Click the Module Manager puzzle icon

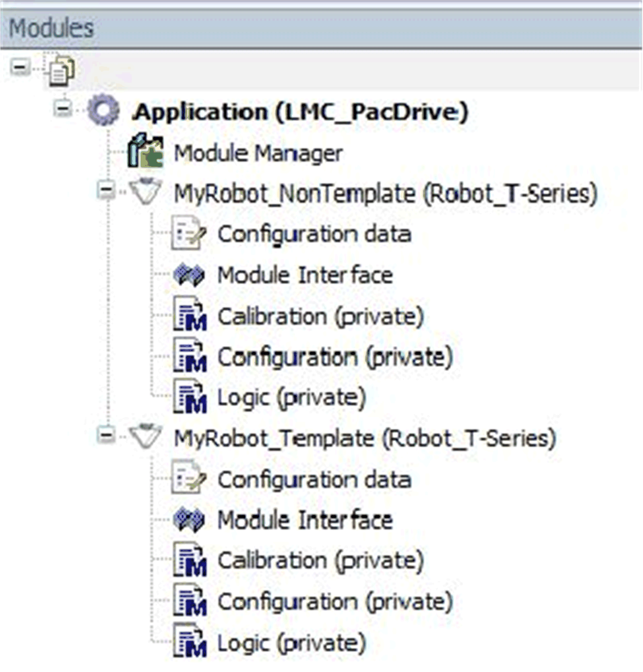(x=146, y=152)
